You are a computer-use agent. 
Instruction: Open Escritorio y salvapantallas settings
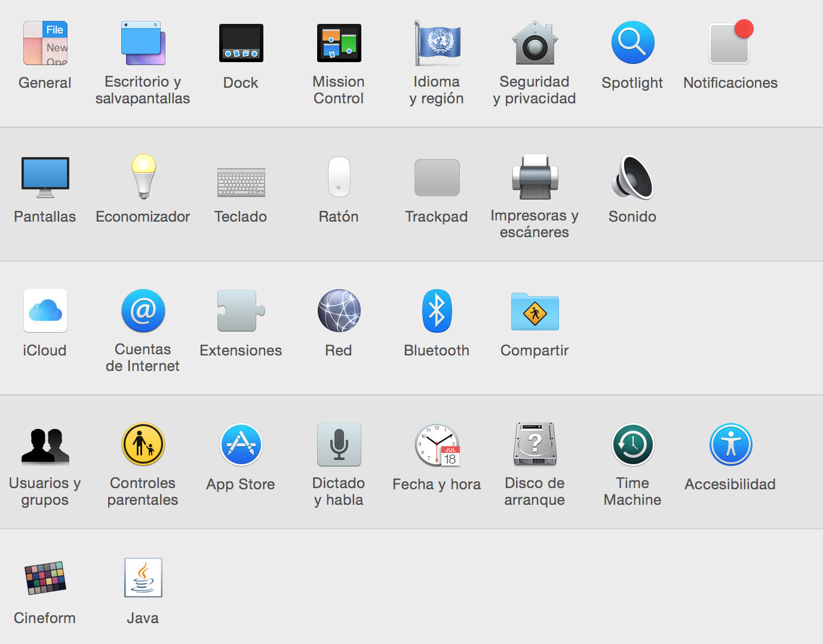(x=143, y=43)
